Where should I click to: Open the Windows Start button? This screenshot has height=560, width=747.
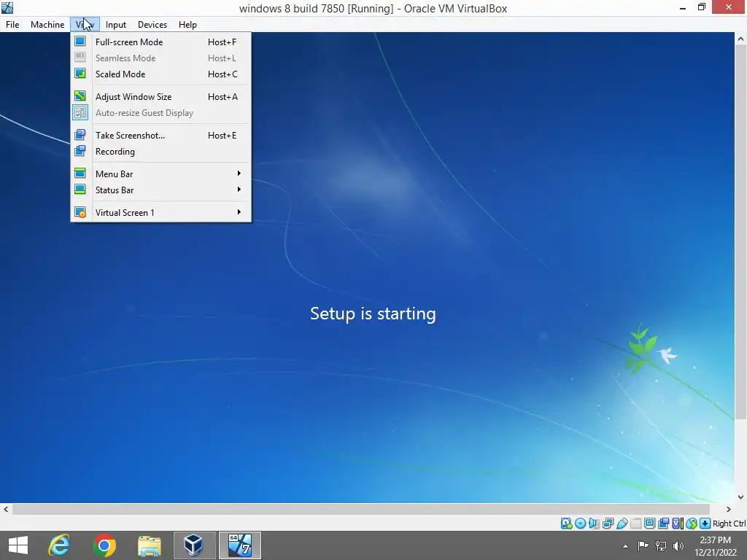(x=18, y=545)
